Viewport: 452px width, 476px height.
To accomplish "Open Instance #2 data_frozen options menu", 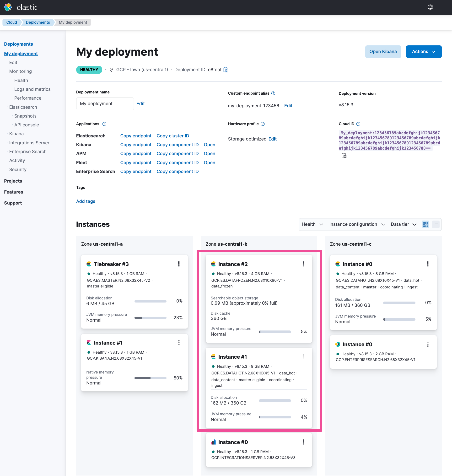I will pos(303,264).
